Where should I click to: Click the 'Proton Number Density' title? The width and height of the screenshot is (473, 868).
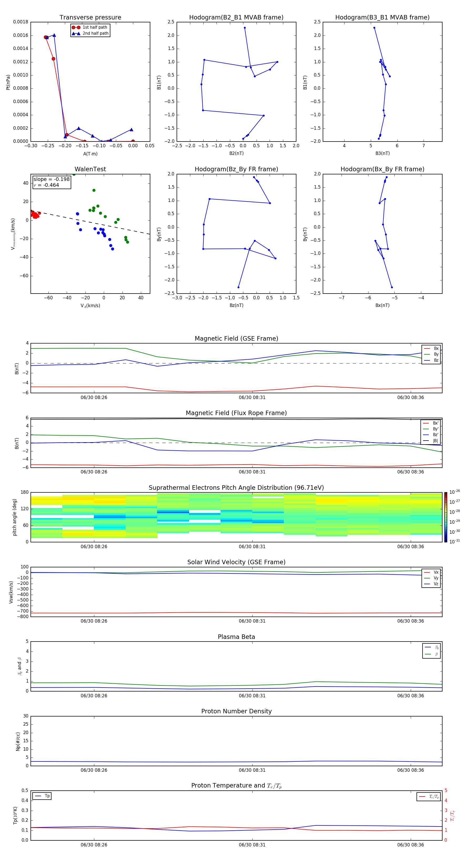236,711
